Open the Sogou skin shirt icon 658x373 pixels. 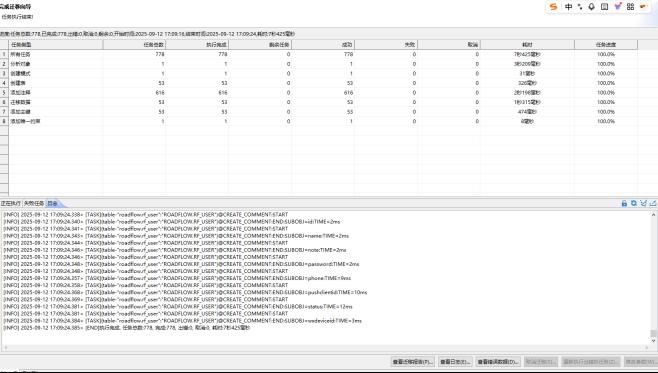coord(618,6)
